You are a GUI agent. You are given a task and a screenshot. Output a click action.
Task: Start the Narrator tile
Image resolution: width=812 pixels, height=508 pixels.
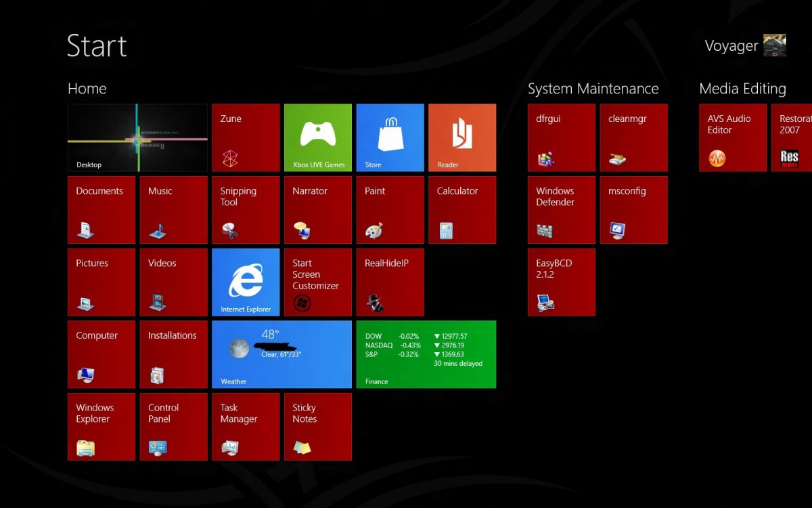click(318, 210)
